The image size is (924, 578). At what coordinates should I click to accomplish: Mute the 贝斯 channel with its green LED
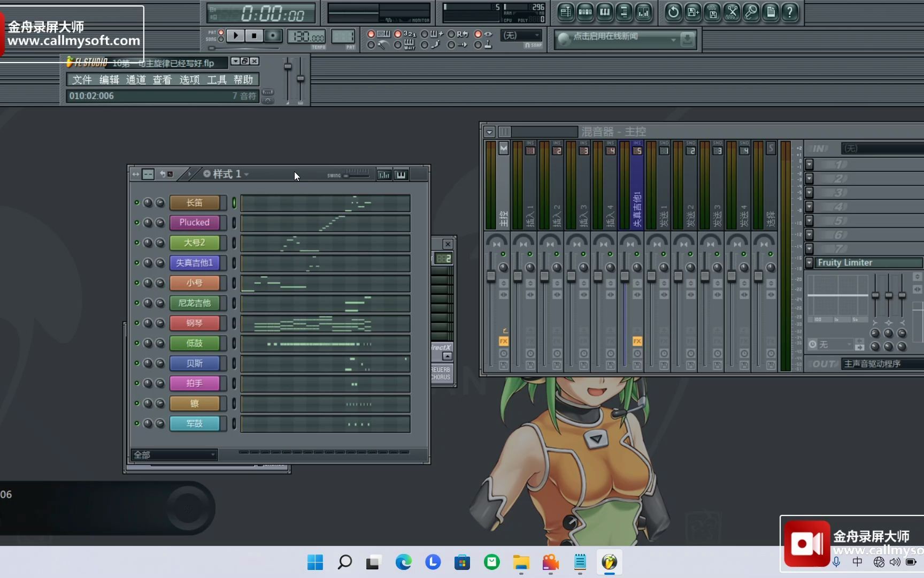tap(137, 363)
